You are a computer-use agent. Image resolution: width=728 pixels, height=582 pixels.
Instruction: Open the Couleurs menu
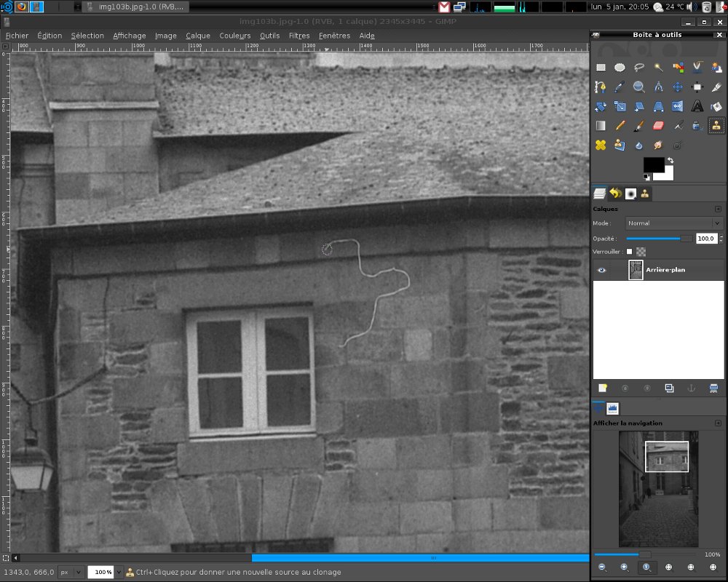(x=235, y=36)
